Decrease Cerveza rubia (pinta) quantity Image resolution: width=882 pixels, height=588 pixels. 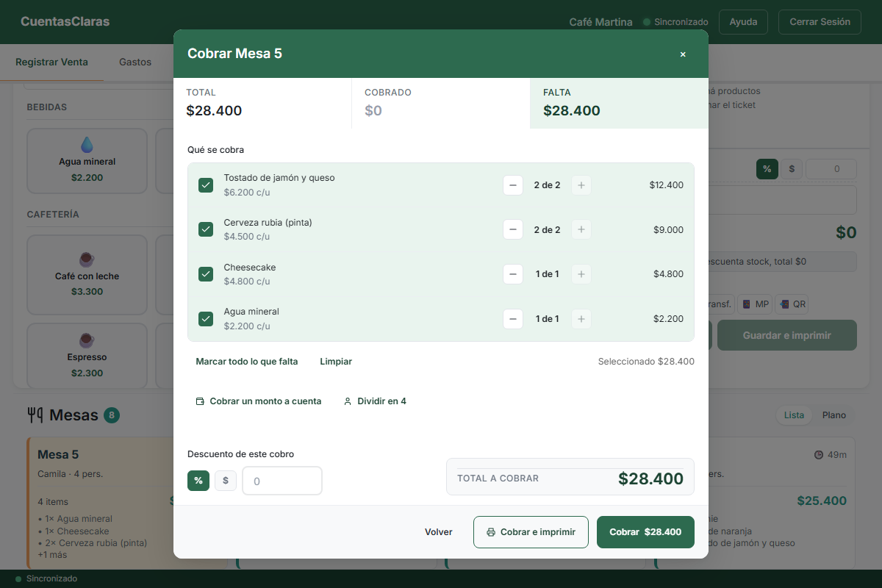(x=513, y=229)
